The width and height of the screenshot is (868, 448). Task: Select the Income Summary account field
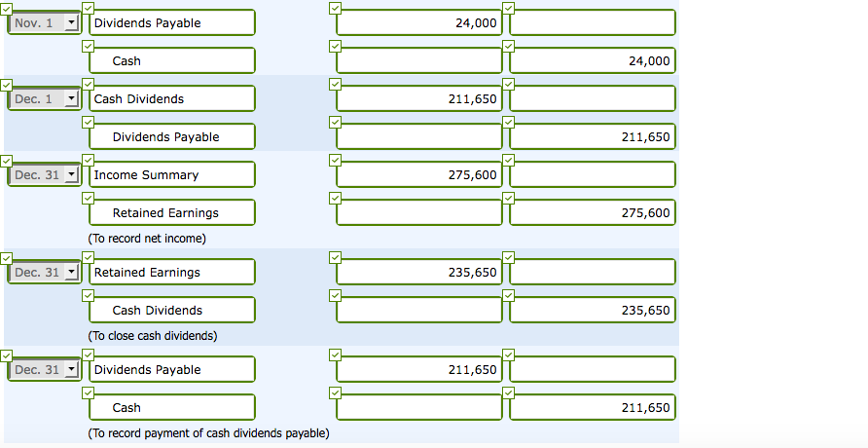pos(172,174)
